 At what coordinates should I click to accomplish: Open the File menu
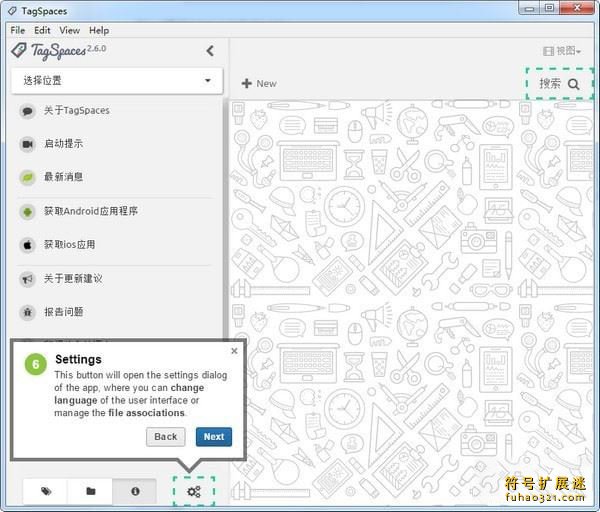[x=18, y=30]
